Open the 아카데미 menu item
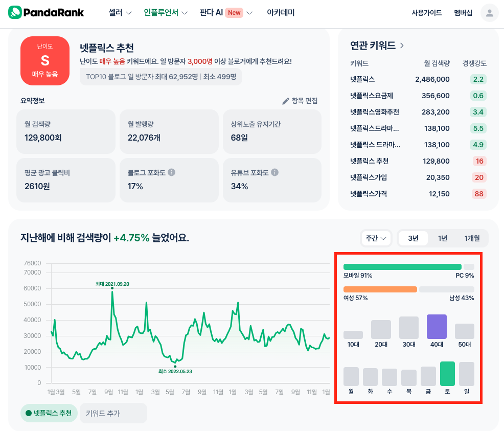 tap(280, 12)
